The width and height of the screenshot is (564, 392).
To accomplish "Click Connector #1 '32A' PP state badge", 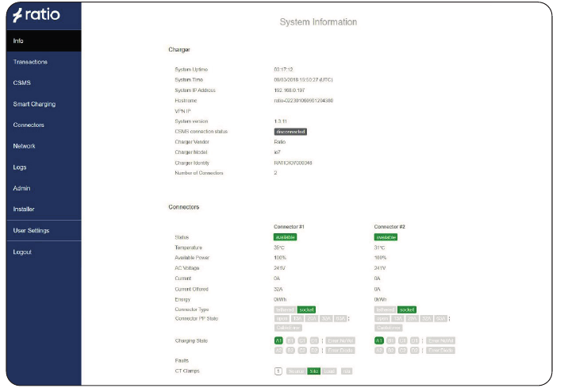I will [326, 318].
